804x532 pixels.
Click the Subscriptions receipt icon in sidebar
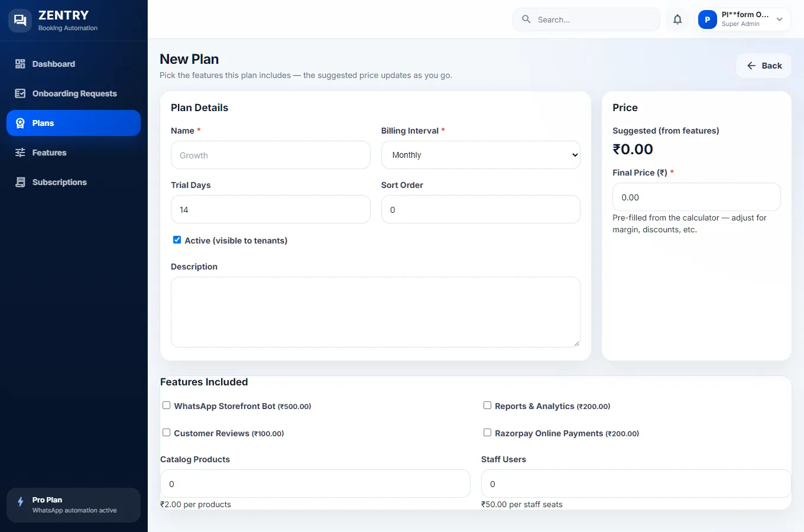point(20,182)
